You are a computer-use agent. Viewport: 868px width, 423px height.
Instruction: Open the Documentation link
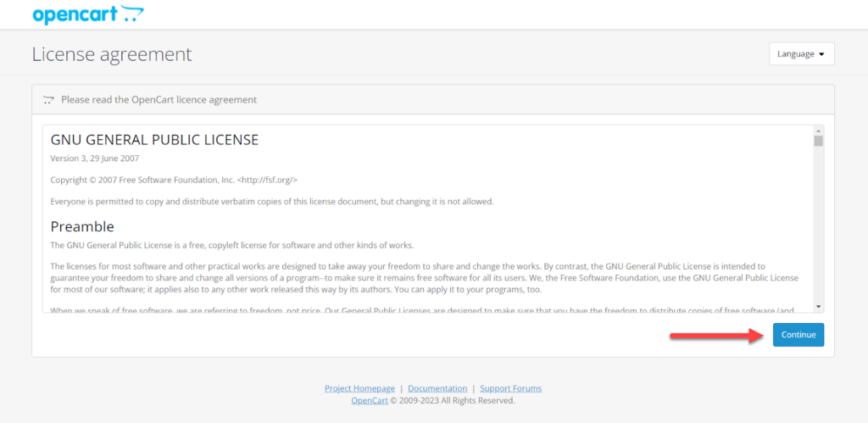point(437,388)
